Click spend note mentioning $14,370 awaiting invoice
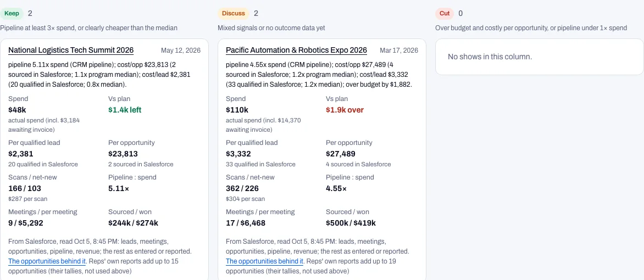Viewport: 644px width, 280px height. pos(263,125)
